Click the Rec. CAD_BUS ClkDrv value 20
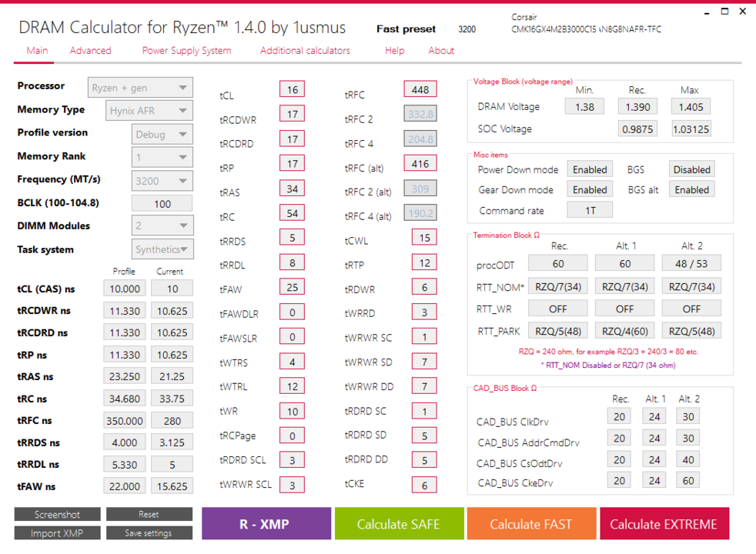The height and width of the screenshot is (554, 756). pos(619,416)
